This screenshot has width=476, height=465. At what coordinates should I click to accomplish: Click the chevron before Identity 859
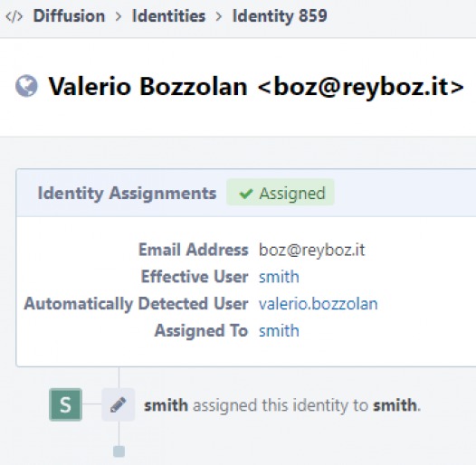219,16
